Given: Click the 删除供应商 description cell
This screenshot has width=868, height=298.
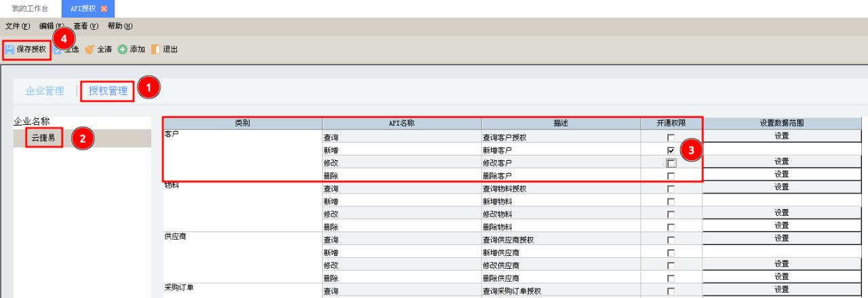Looking at the screenshot, I should click(561, 278).
